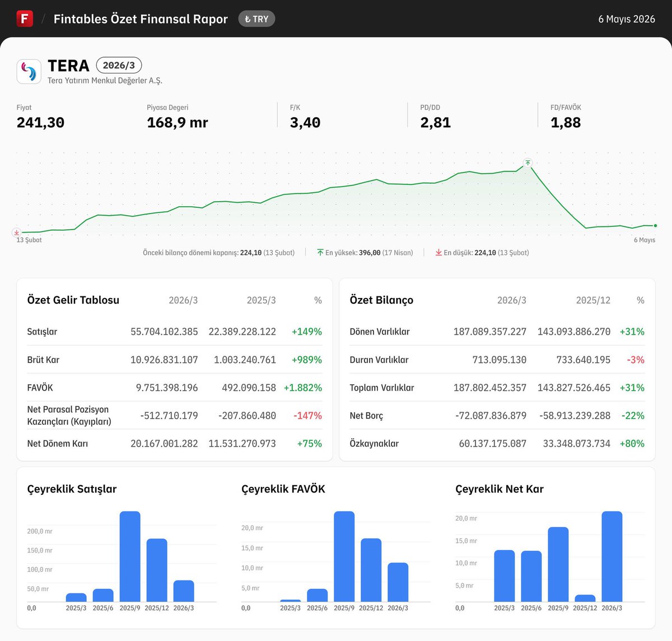Click the 2026/3 bar in Çeyreklik Net Kar
This screenshot has width=672, height=641.
coord(612,556)
